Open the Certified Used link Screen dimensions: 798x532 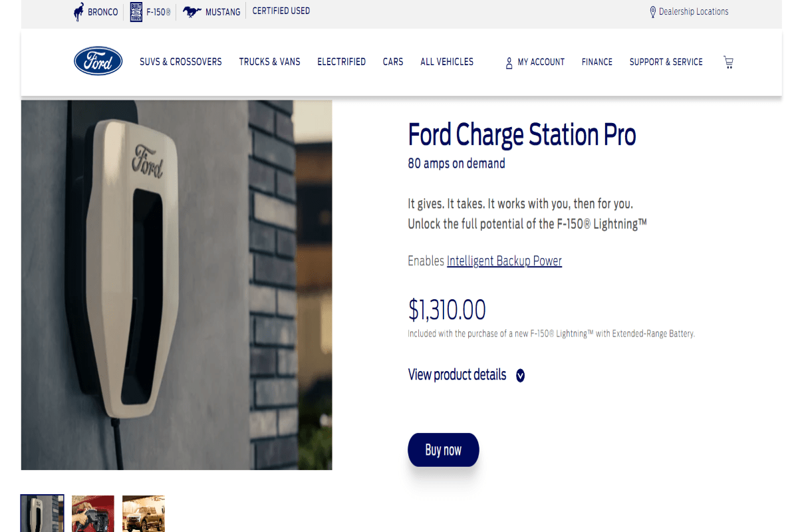point(281,11)
